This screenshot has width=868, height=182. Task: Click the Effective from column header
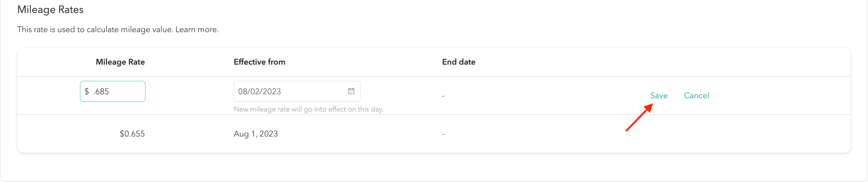(x=259, y=62)
